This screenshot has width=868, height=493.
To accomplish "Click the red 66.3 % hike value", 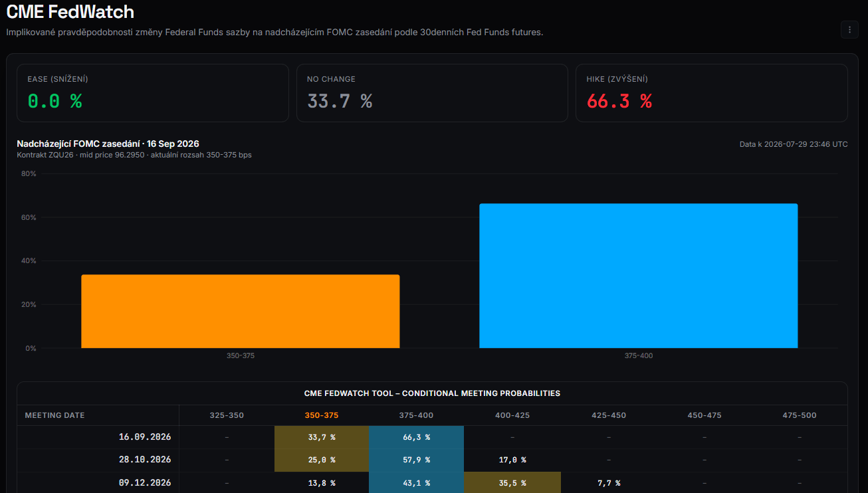I will (619, 101).
